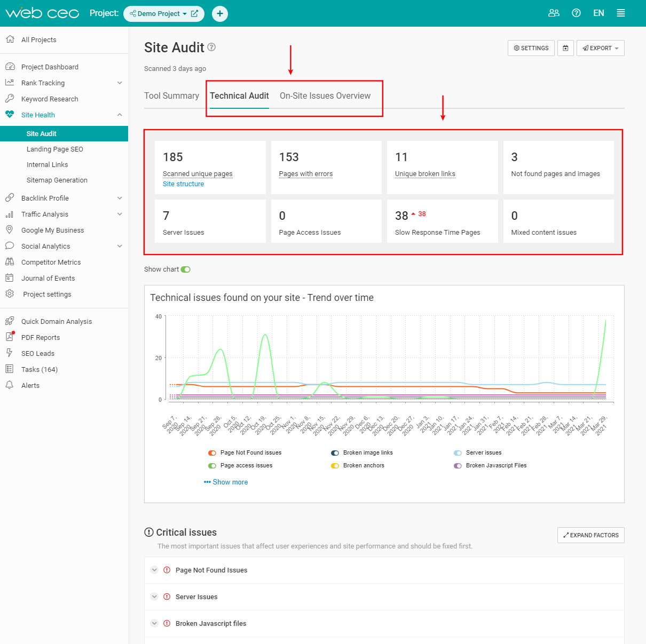
Task: Click the Keyword Research key icon
Action: (x=10, y=99)
